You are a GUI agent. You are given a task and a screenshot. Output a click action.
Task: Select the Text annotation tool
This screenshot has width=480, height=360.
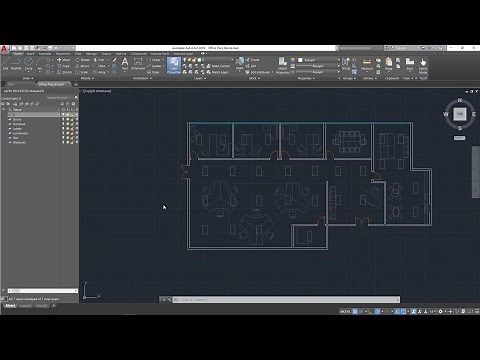pyautogui.click(x=125, y=63)
